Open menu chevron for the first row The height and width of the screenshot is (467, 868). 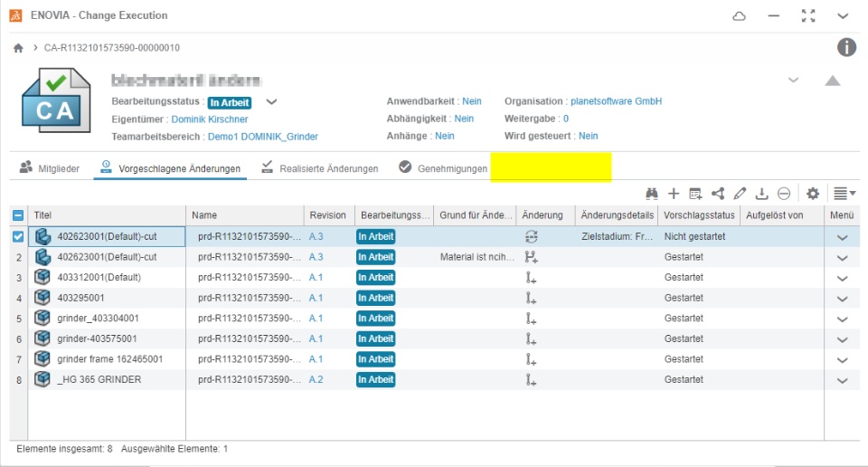(x=842, y=238)
